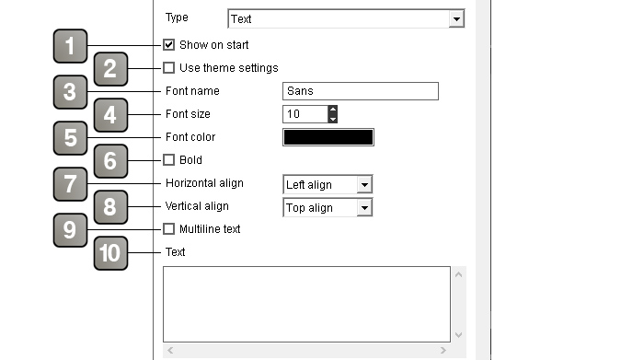Select the number 3 callout marker
The width and height of the screenshot is (644, 360).
70,92
